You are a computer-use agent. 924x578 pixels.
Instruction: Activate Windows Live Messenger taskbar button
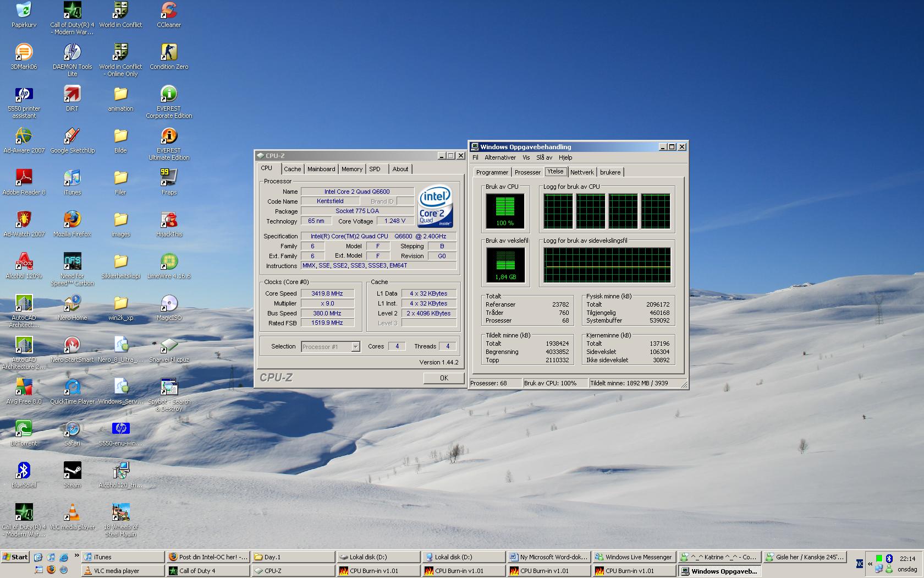634,557
